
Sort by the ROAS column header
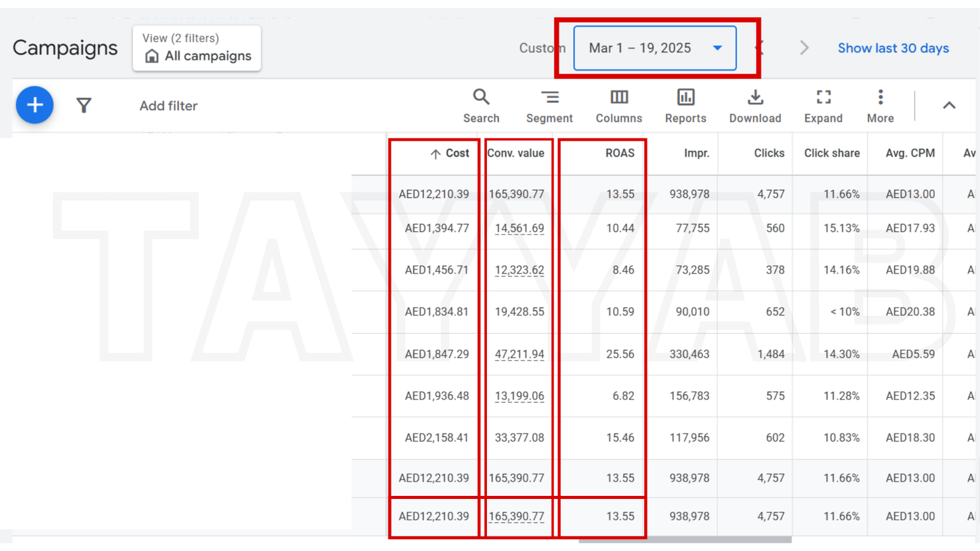click(619, 153)
